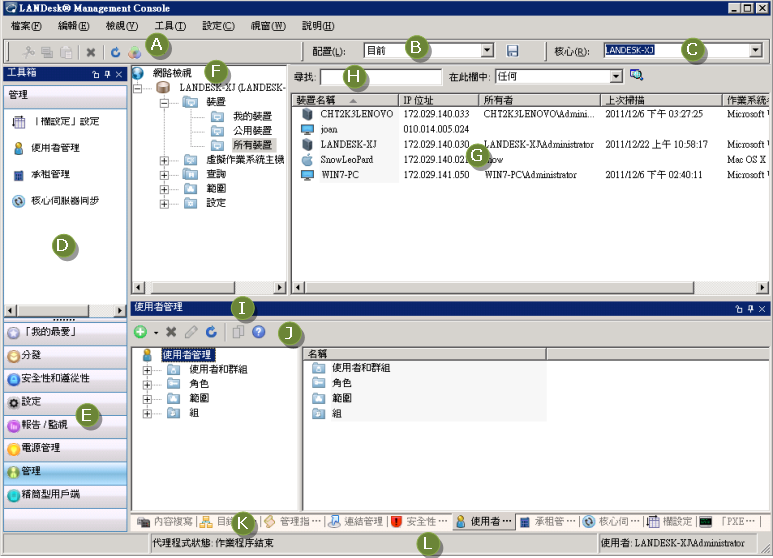Open the 精簡型用戶端 toolbox group

[65, 494]
